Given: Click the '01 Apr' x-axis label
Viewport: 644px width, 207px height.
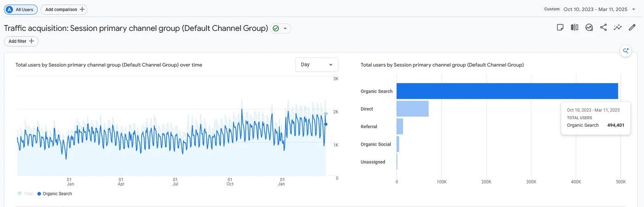Looking at the screenshot, I should [121, 182].
